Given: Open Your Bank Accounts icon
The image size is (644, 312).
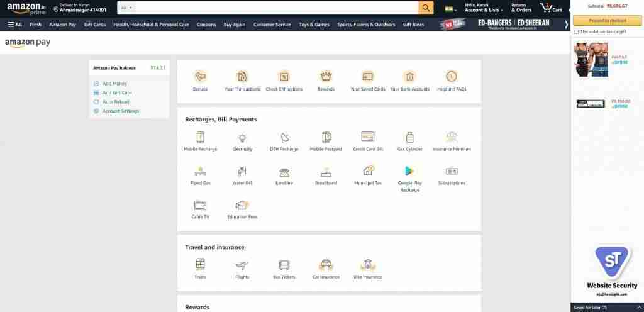Looking at the screenshot, I should point(409,76).
